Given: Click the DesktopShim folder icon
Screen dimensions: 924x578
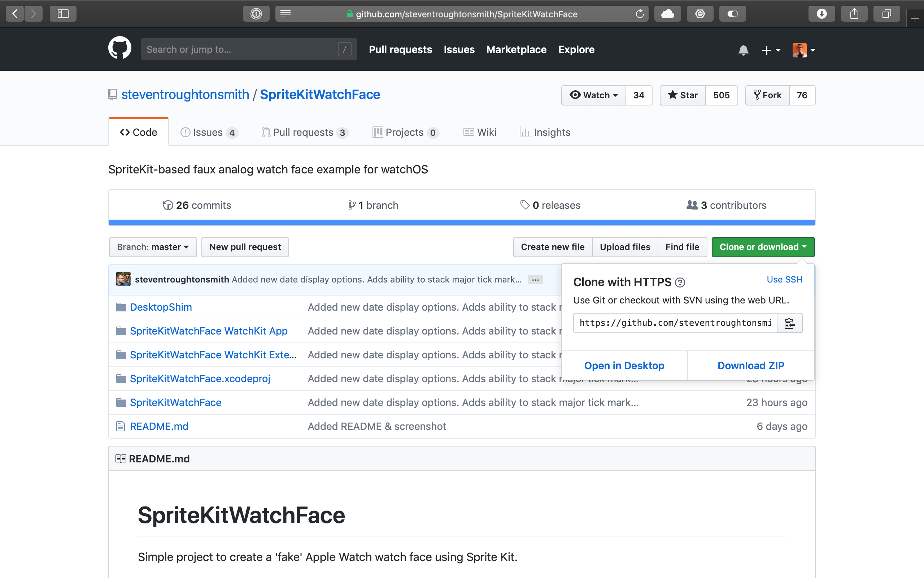Looking at the screenshot, I should pos(121,307).
